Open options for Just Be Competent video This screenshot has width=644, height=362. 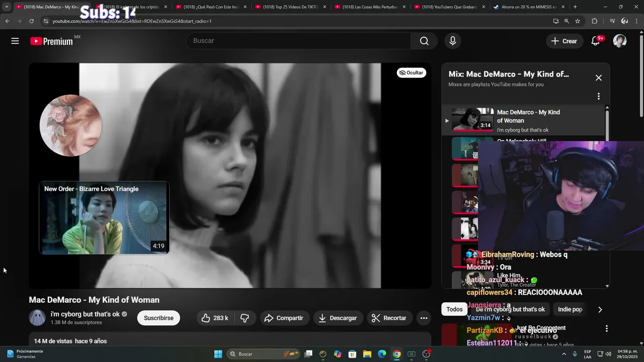pyautogui.click(x=607, y=328)
